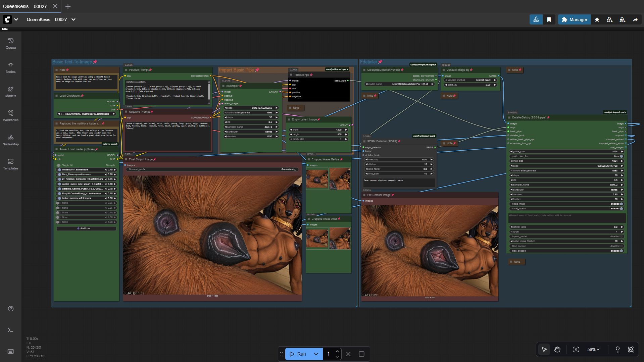Open a new workflow tab

(68, 6)
